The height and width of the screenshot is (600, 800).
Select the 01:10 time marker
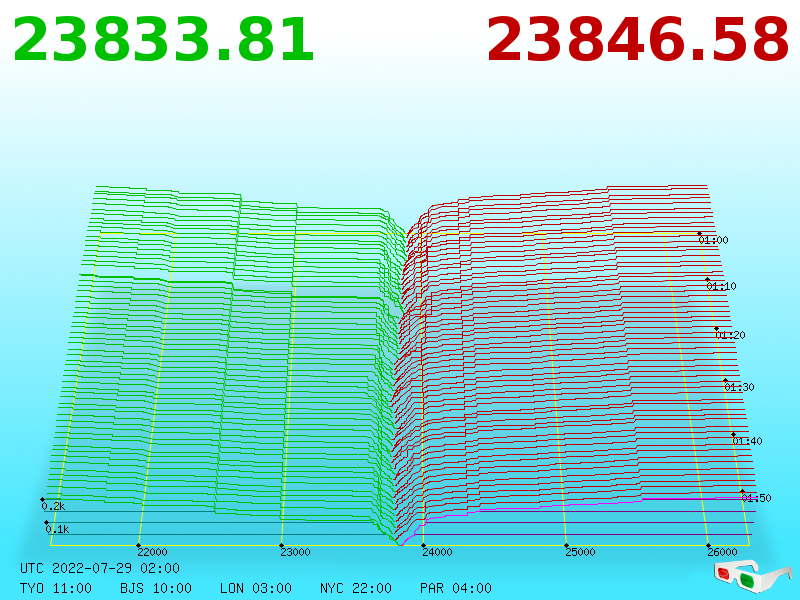coord(721,286)
